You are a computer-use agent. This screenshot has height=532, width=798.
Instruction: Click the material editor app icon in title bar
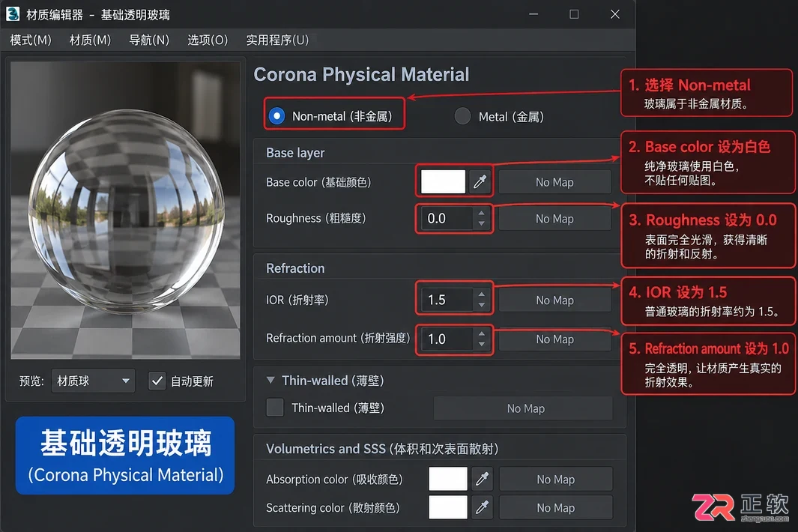click(x=13, y=13)
